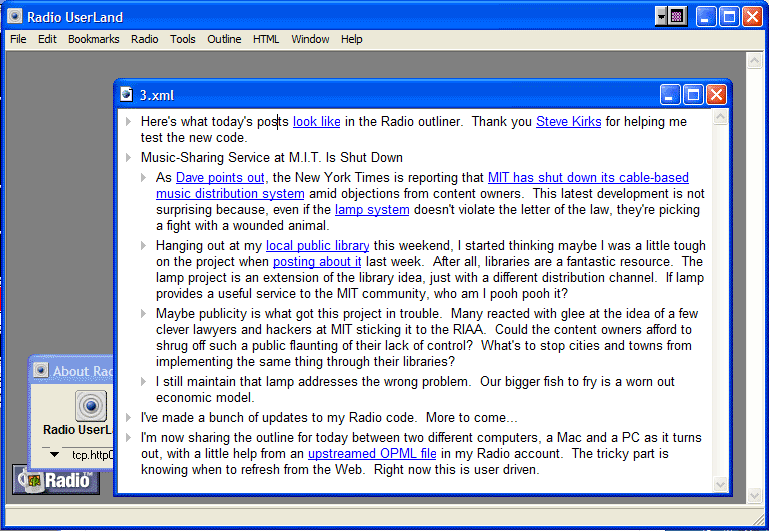Viewport: 769px width, 531px height.
Task: Click the main window scroll up arrow
Action: point(754,61)
